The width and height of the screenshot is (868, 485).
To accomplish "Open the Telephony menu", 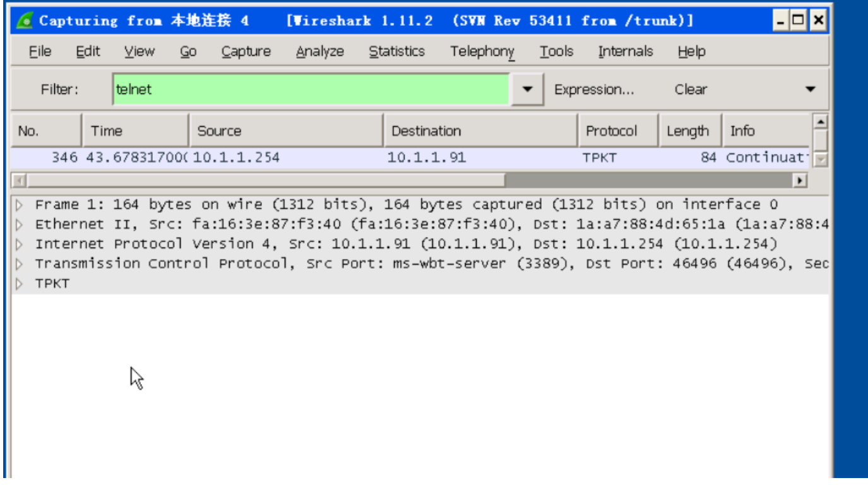I will [482, 52].
